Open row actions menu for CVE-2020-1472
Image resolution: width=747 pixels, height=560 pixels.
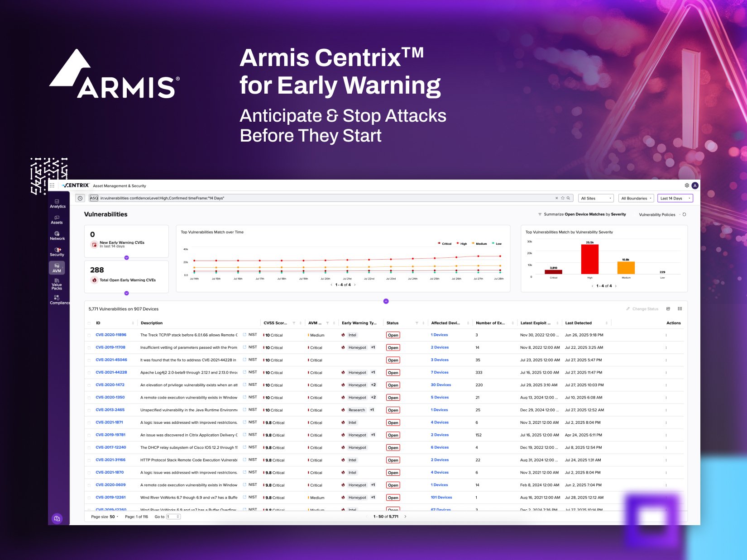tap(666, 385)
